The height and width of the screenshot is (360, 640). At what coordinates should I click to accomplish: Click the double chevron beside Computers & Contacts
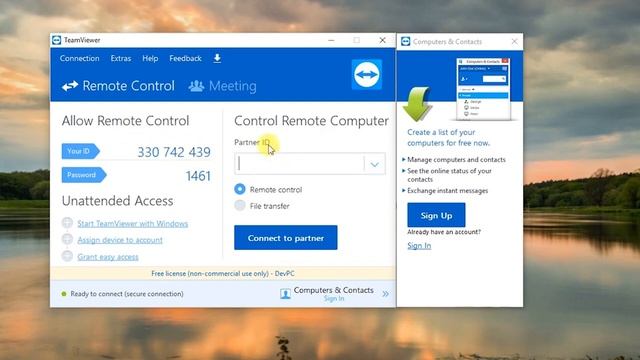[x=385, y=293]
